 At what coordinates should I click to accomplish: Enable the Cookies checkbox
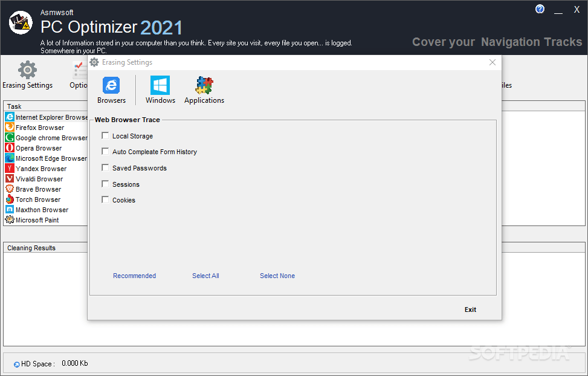pyautogui.click(x=105, y=199)
